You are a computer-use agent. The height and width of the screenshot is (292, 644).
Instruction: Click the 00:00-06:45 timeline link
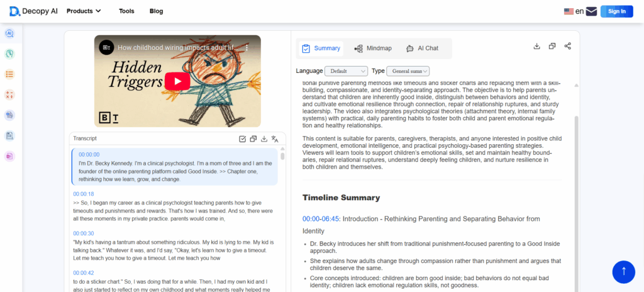pos(321,219)
